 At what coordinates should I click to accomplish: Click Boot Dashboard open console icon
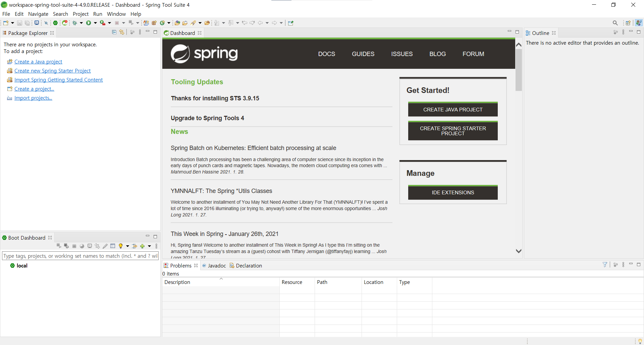tap(90, 246)
